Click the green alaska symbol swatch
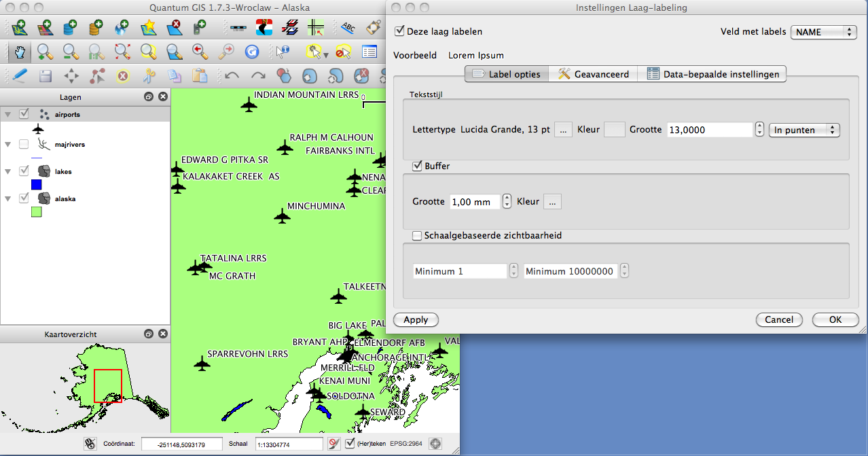 click(37, 212)
